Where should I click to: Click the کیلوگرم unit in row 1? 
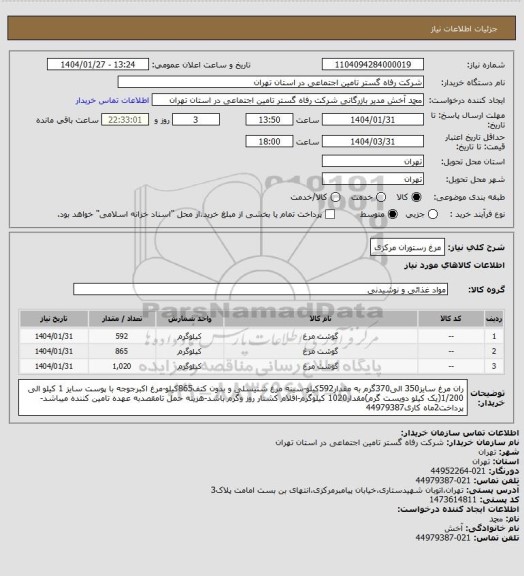coord(190,336)
